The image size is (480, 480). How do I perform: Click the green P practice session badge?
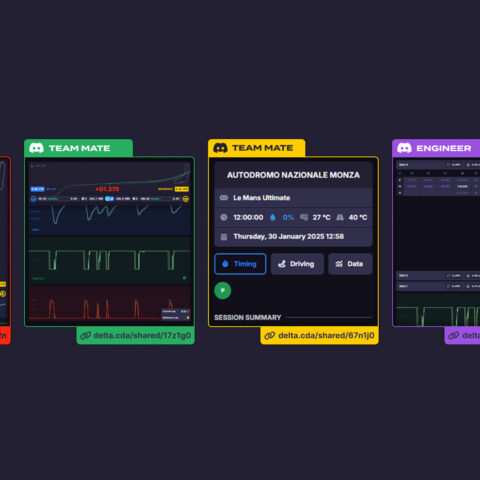(x=223, y=290)
